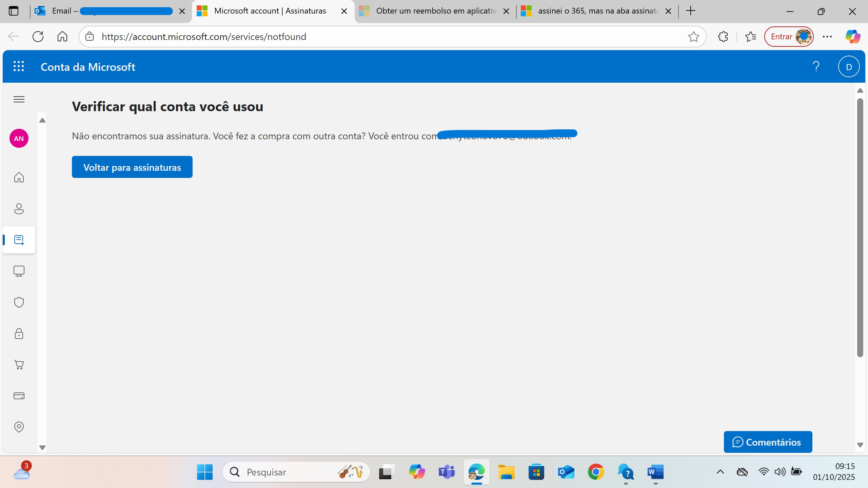Open the Security shield sidebar icon
The height and width of the screenshot is (488, 868).
pyautogui.click(x=19, y=302)
